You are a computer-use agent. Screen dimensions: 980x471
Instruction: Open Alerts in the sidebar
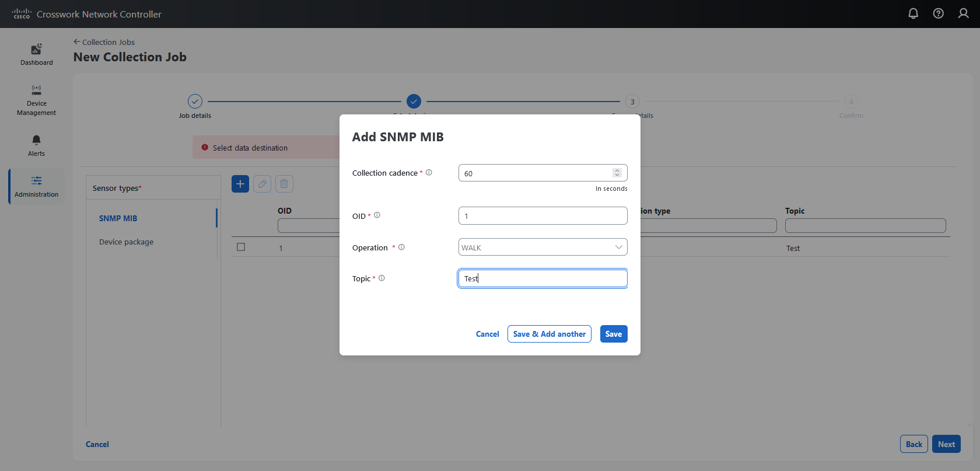(x=36, y=145)
